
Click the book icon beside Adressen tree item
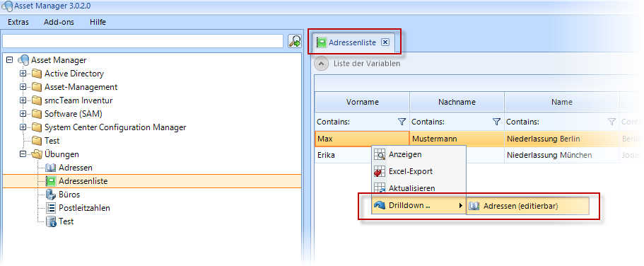click(50, 168)
